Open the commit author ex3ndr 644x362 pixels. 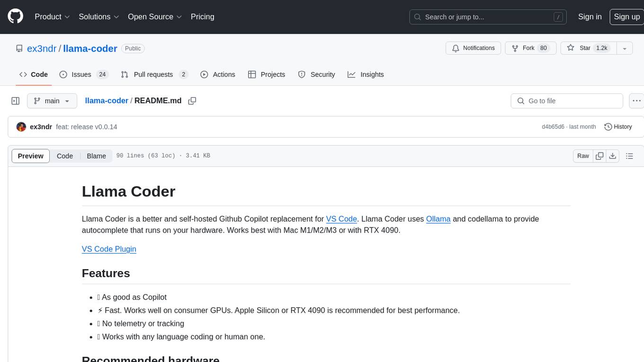tap(41, 127)
